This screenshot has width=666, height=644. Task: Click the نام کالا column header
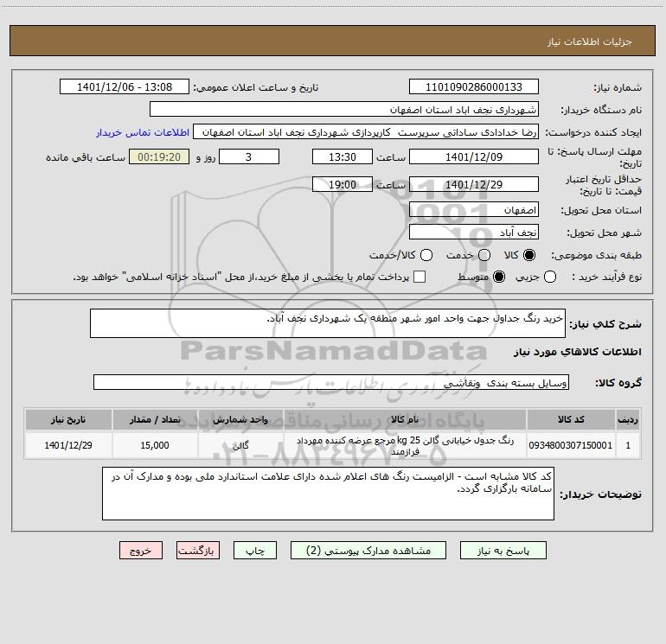[405, 419]
